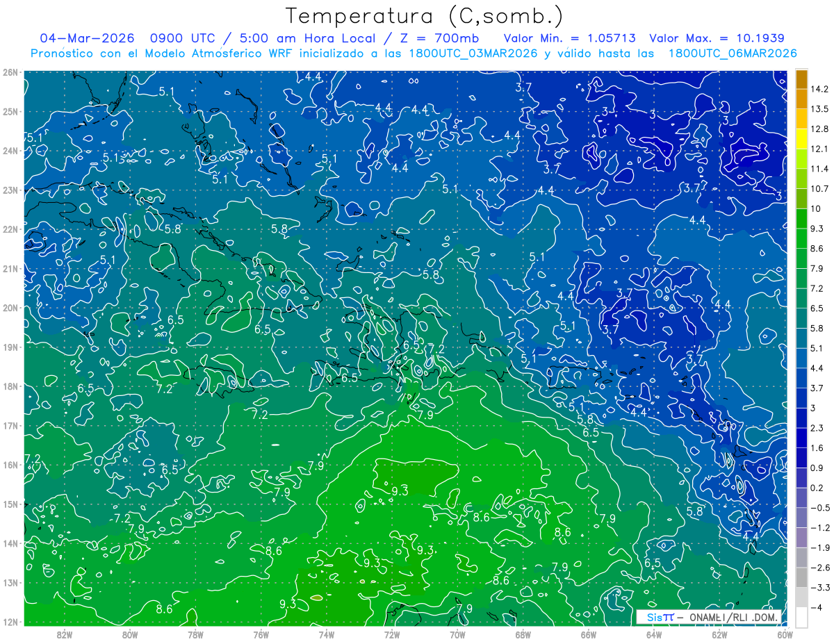
Task: Select the valid-until time "1800UTC_06MAR2026"
Action: [x=733, y=53]
